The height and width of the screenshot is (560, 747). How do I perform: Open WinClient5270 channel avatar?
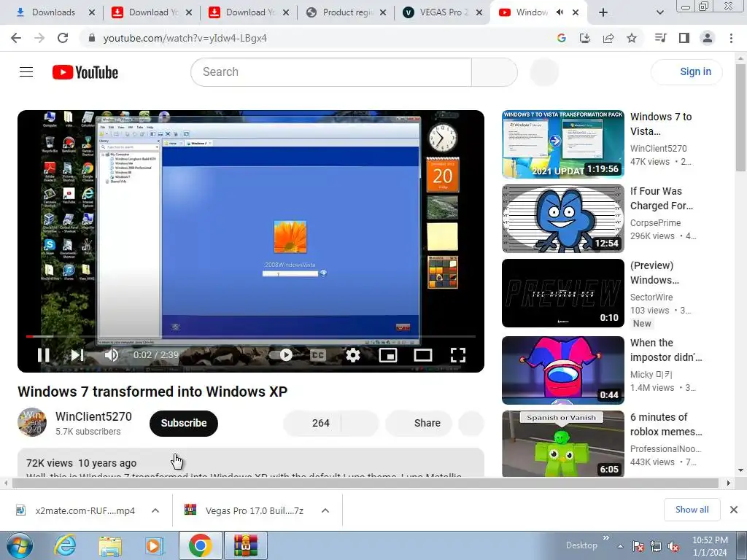click(32, 422)
